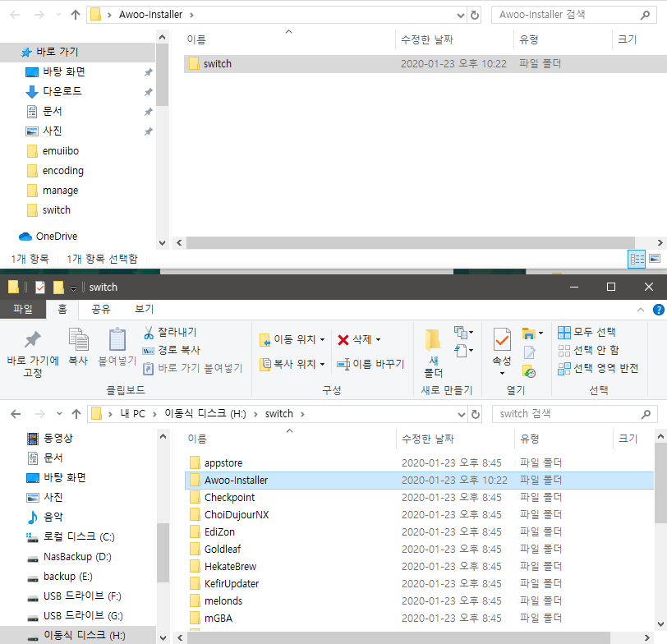Click horizontal scrollbar in Awoo-Installer window
667x644 pixels.
(410, 243)
